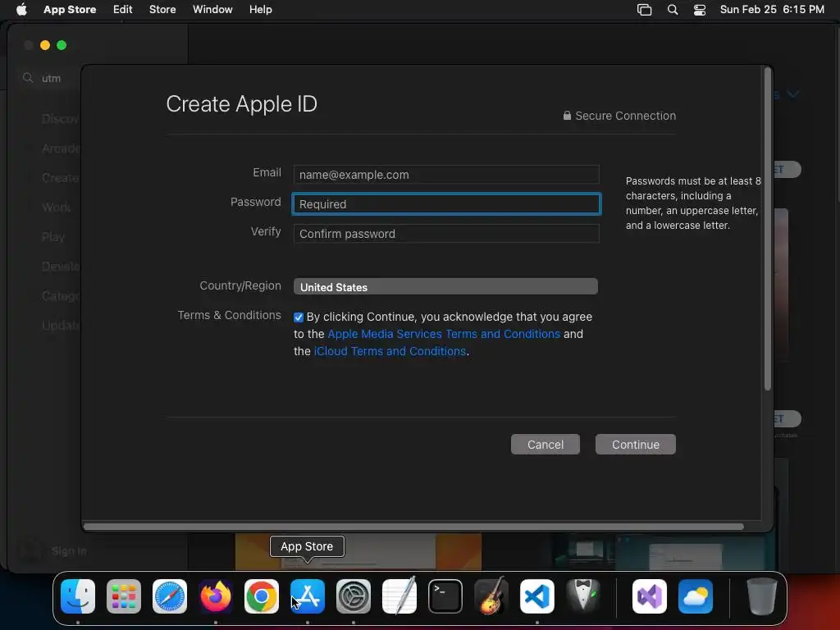Click the App Store Dock icon
This screenshot has height=630, width=840.
click(308, 596)
